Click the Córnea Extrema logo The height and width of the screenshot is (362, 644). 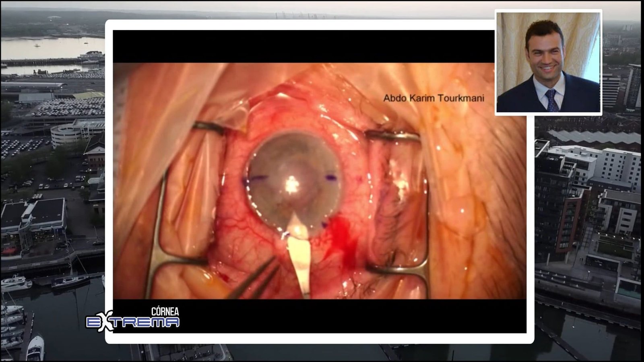coord(133,319)
